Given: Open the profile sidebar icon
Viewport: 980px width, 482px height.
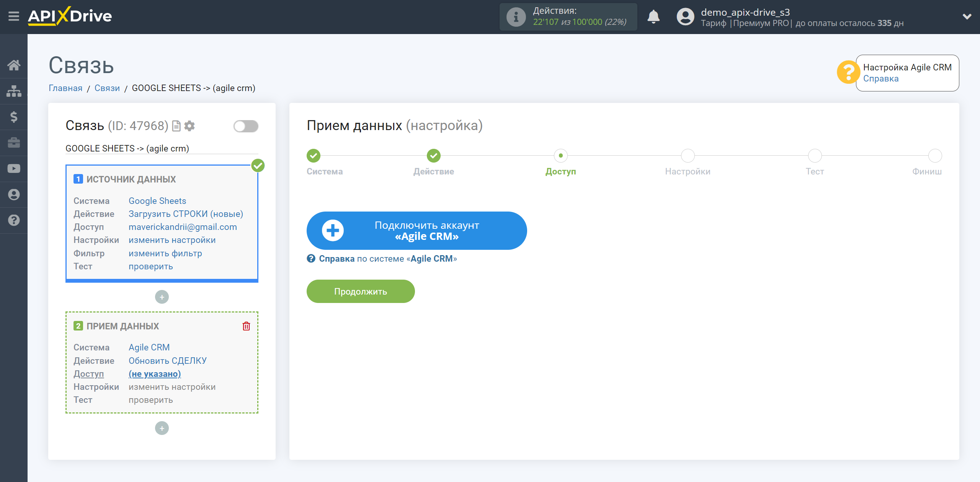Looking at the screenshot, I should click(x=14, y=194).
